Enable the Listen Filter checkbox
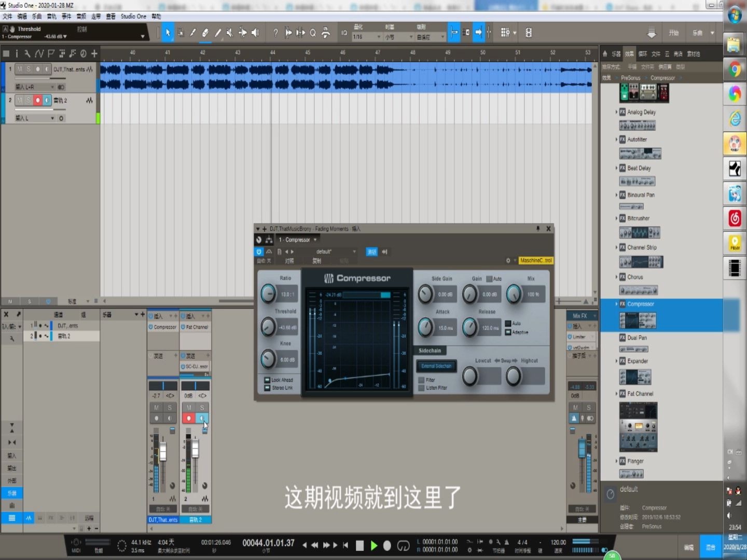Viewport: 747px width, 560px height. click(x=421, y=388)
